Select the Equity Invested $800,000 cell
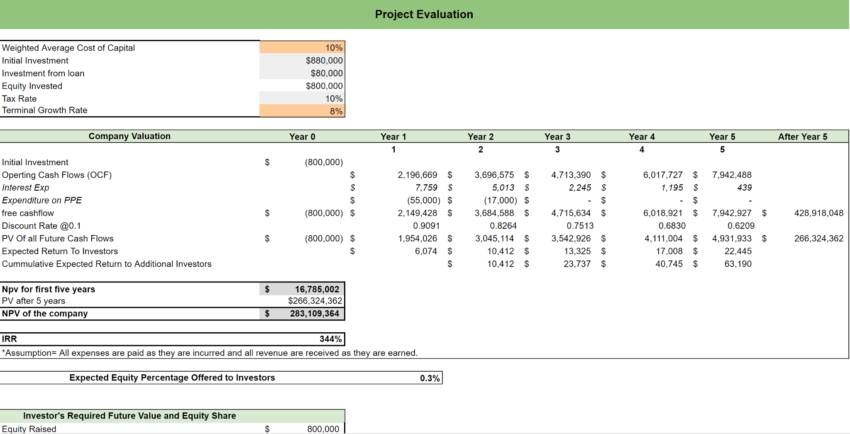Image resolution: width=850 pixels, height=434 pixels. [302, 86]
